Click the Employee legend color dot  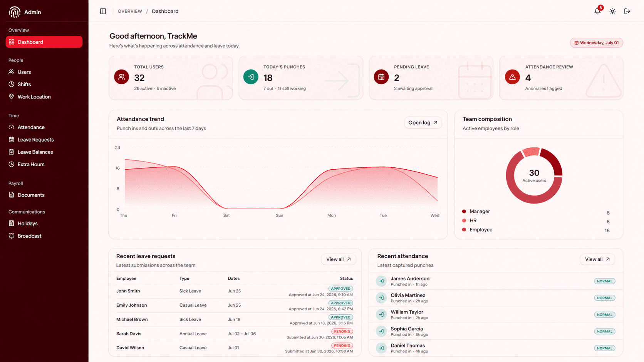click(464, 230)
